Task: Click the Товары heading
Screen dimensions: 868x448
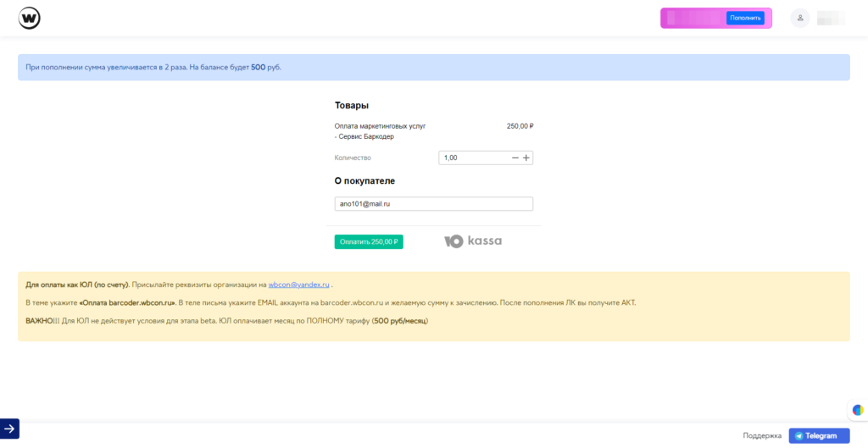Action: [352, 105]
